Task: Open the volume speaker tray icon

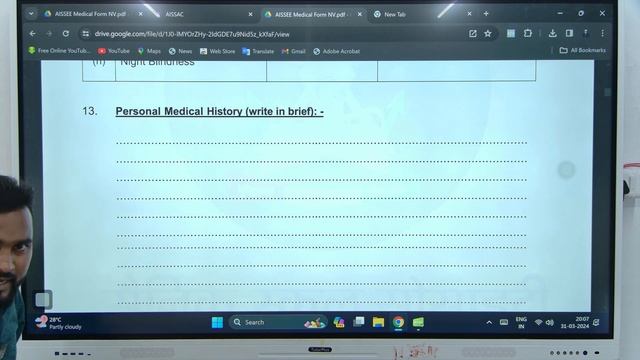Action: coord(550,322)
